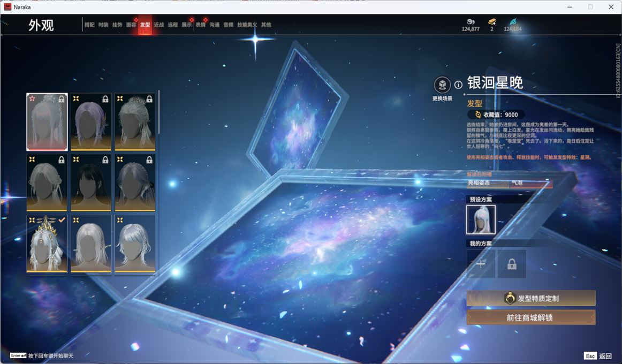This screenshot has width=622, height=364.
Task: Switch to the 音频 tab
Action: point(228,25)
